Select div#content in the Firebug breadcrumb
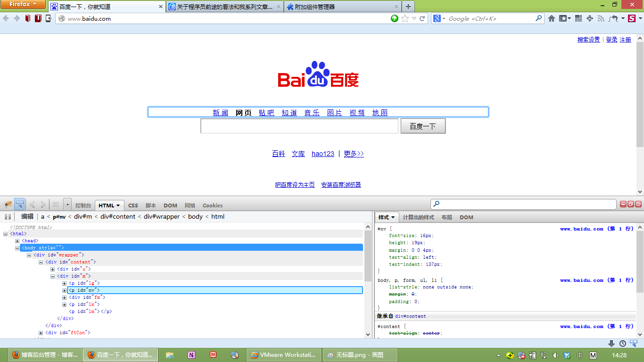The height and width of the screenshot is (362, 644). (118, 216)
